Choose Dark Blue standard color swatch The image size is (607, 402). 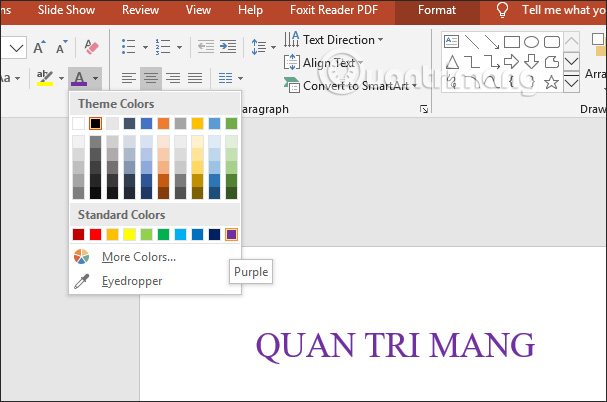click(x=214, y=234)
